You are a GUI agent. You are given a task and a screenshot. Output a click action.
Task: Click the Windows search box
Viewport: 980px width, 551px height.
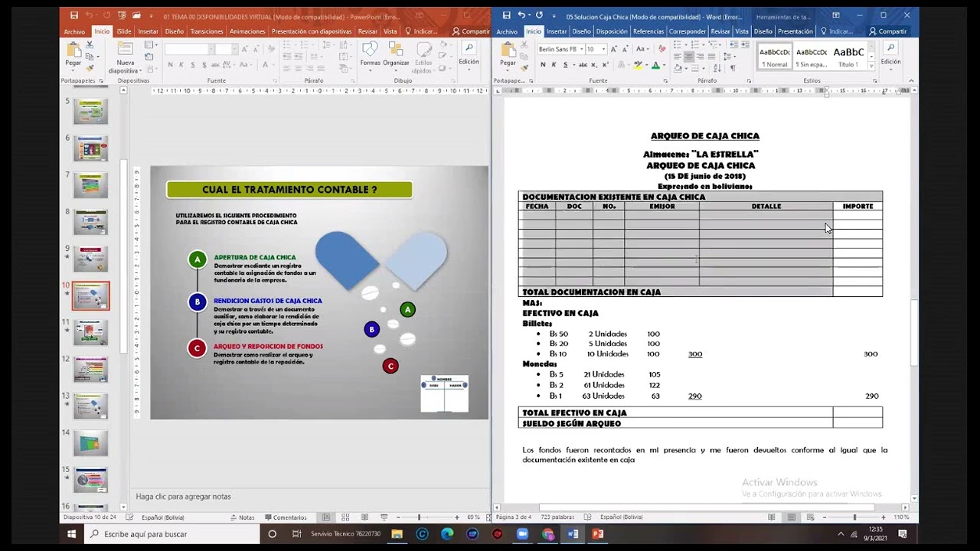click(x=172, y=533)
